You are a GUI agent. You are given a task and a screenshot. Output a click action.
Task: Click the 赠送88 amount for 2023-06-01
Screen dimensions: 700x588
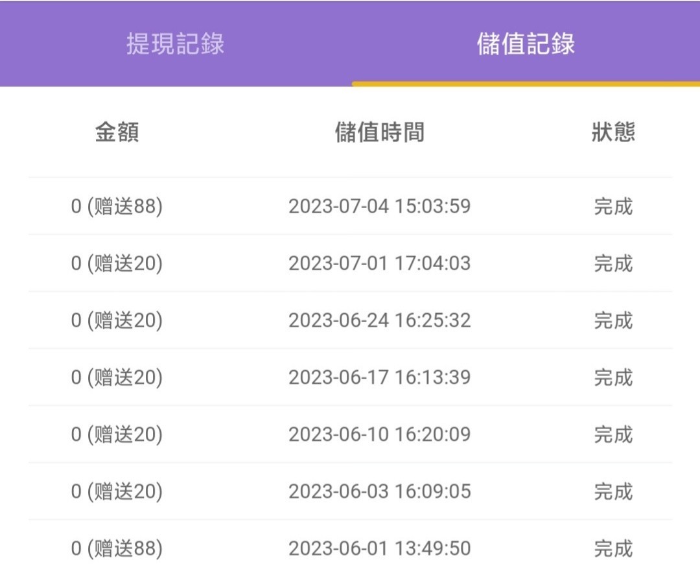point(117,548)
